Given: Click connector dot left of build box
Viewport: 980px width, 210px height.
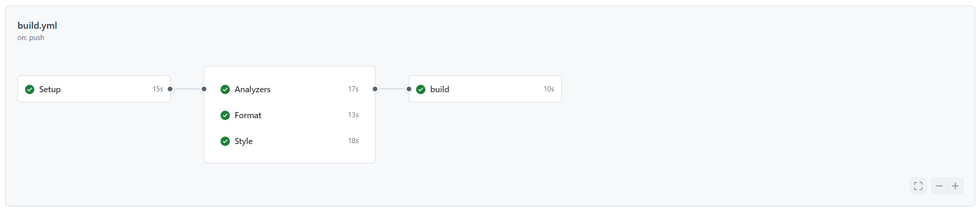Looking at the screenshot, I should tap(408, 89).
